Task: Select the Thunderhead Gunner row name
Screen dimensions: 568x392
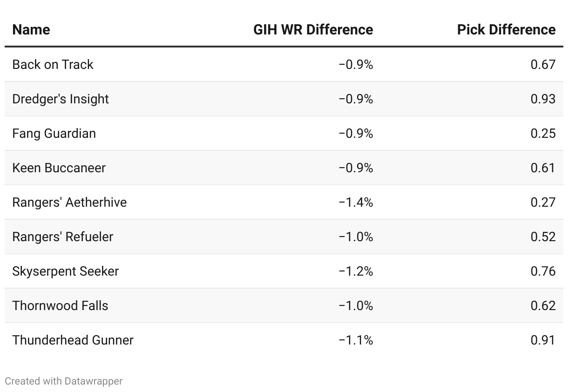Action: (x=73, y=340)
